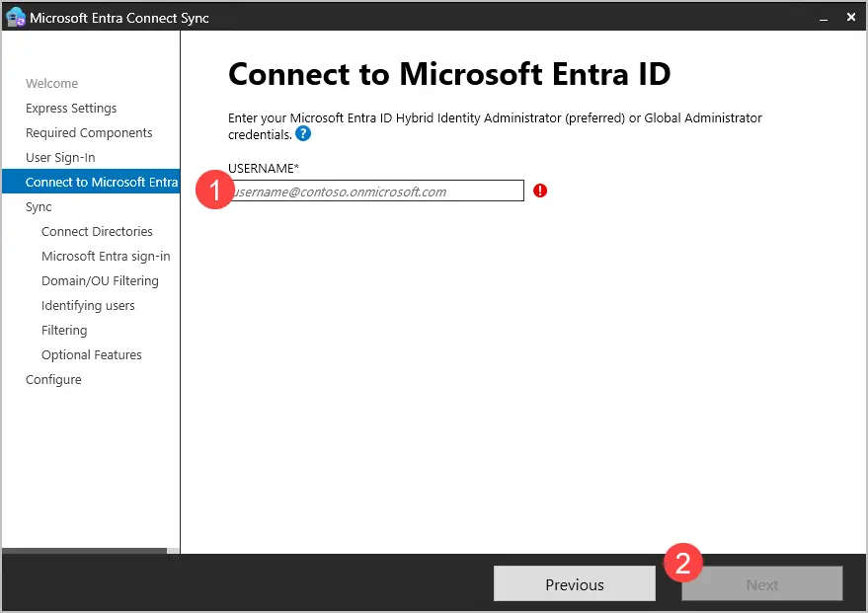Click the USERNAME* field label

tap(264, 168)
